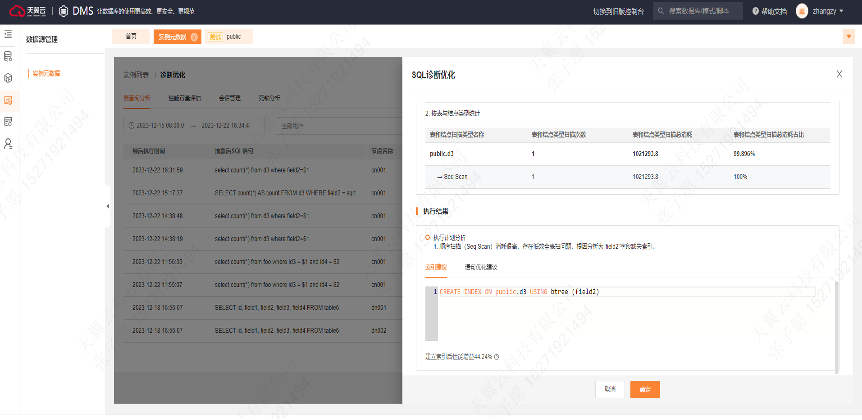Screen dimensions: 862x420
Task: Open the slow query analysis tab
Action: (x=136, y=98)
